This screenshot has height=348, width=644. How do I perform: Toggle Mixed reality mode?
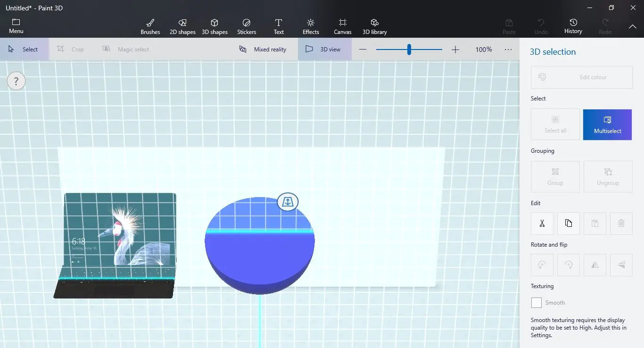pos(263,49)
